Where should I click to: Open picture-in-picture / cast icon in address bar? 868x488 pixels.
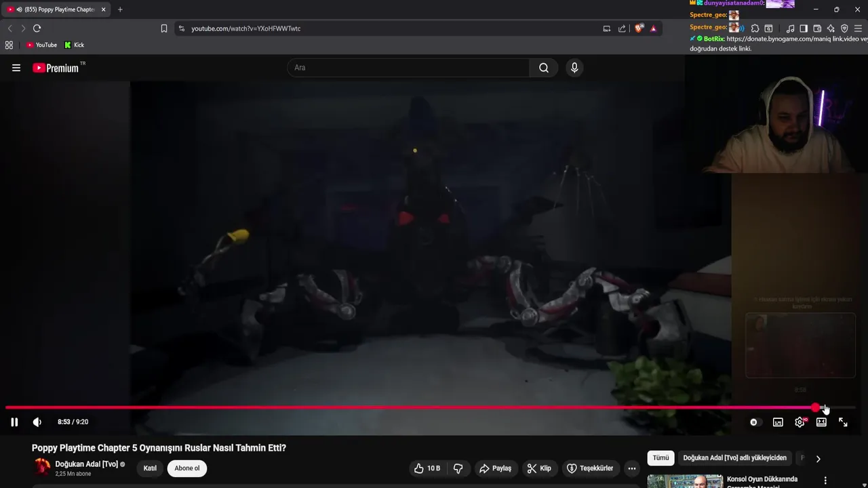pyautogui.click(x=607, y=28)
